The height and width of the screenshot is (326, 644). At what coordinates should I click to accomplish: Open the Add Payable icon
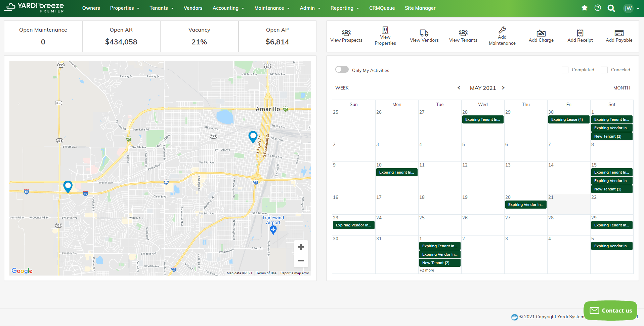[619, 33]
